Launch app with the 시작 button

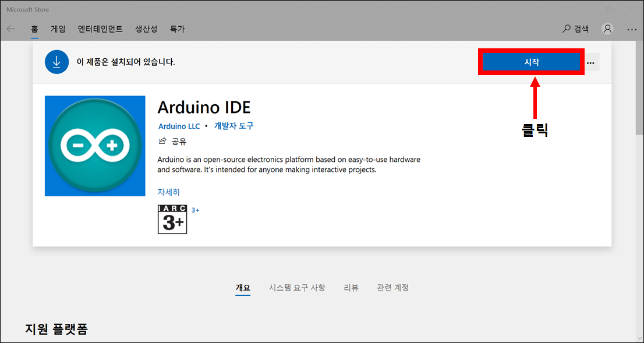tap(532, 62)
